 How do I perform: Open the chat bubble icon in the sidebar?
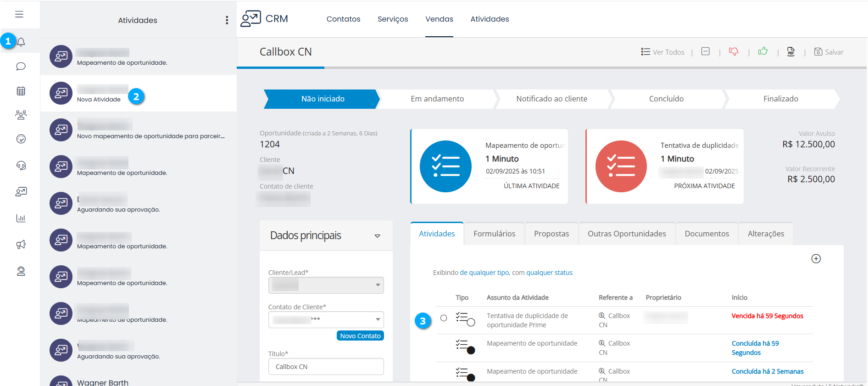[21, 67]
